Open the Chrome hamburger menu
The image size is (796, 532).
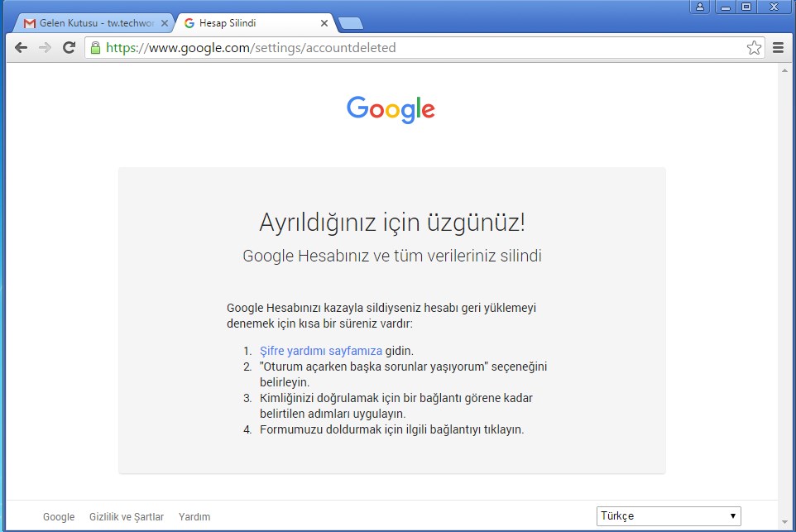778,48
